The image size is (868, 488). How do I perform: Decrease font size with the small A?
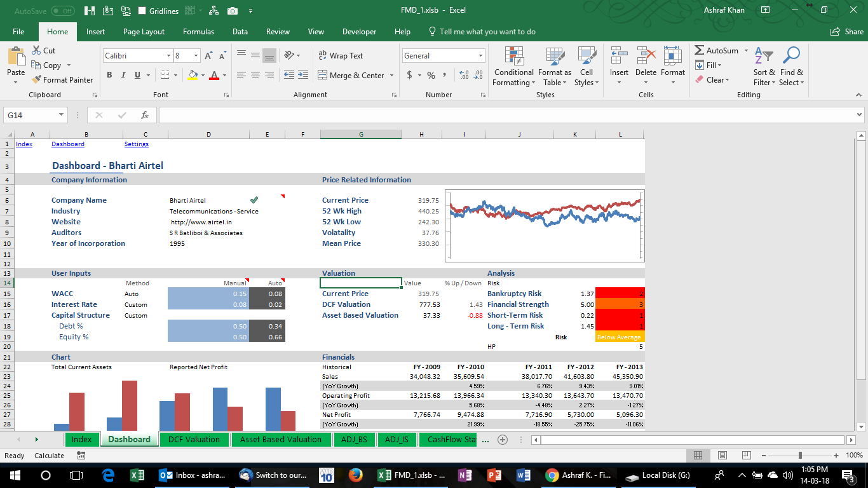224,56
